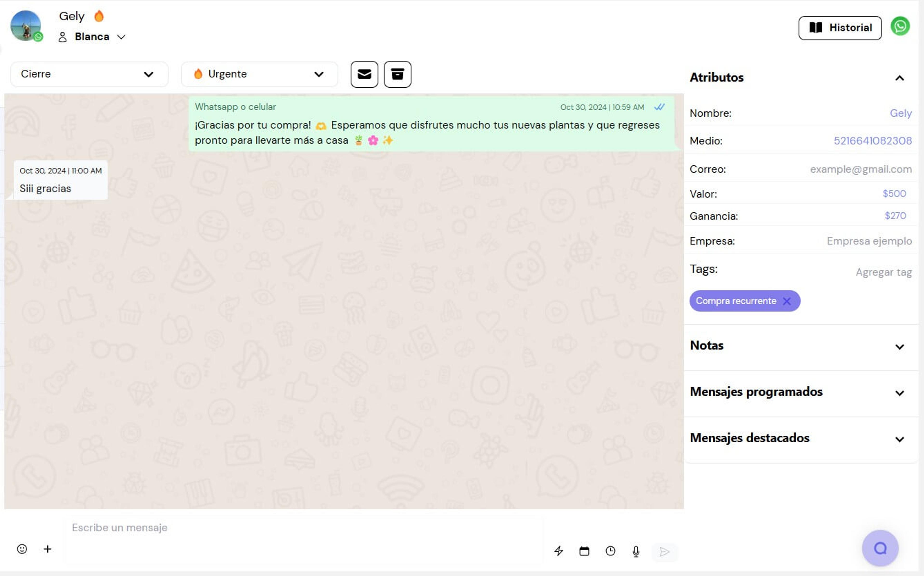This screenshot has height=576, width=924.
Task: Expand the Notas section
Action: [899, 347]
